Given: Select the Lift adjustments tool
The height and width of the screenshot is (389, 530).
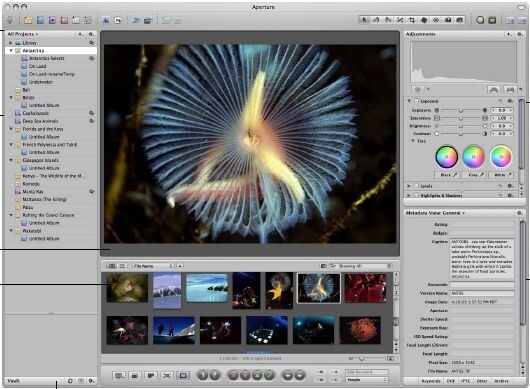Looking at the screenshot, I should click(448, 20).
